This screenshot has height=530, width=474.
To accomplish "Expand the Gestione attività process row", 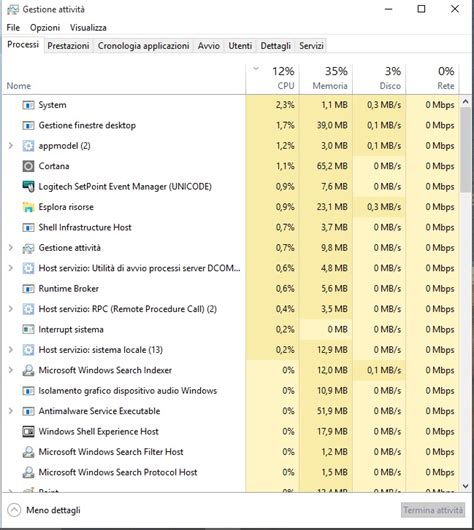I will (x=10, y=248).
